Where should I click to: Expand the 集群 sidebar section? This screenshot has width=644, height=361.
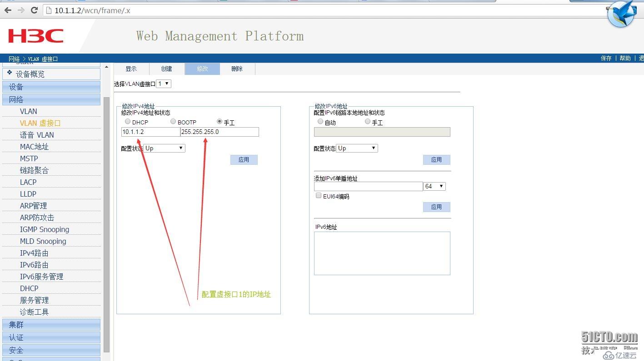point(51,325)
